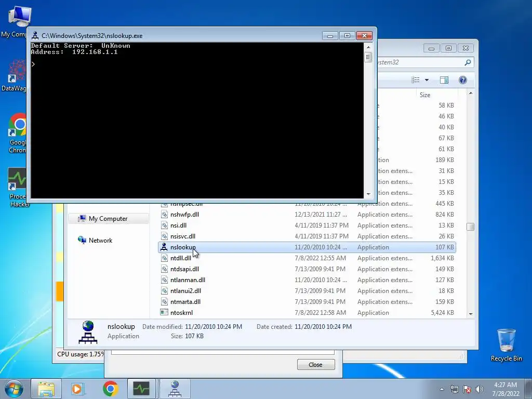Click the Date created value in the details pane
Viewport: 532px width, 399px height.
(323, 327)
